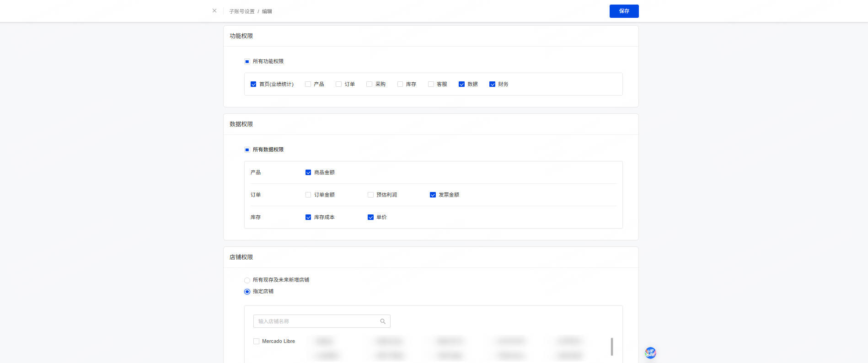Go back via the 子账号设置 breadcrumb
The width and height of the screenshot is (868, 363).
point(242,11)
